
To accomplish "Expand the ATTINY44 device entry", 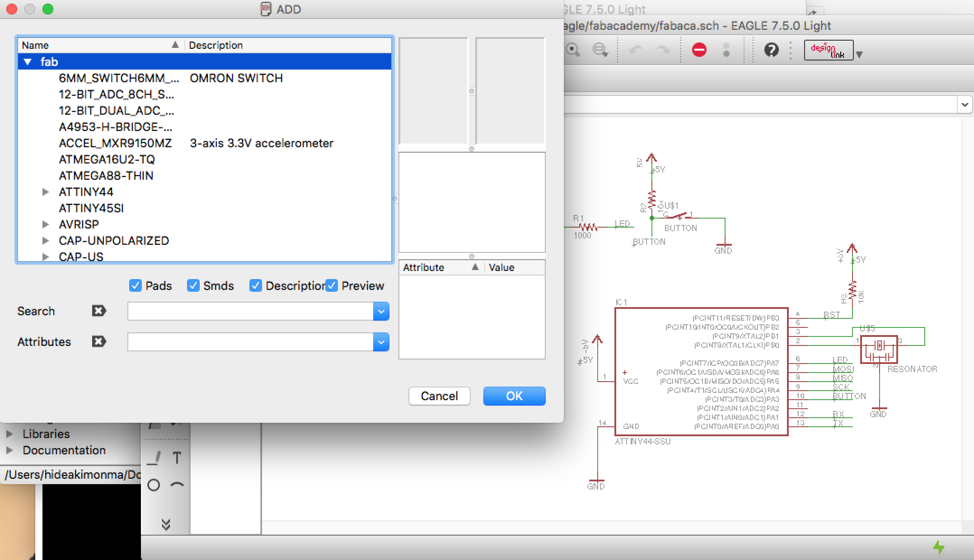I will [45, 192].
